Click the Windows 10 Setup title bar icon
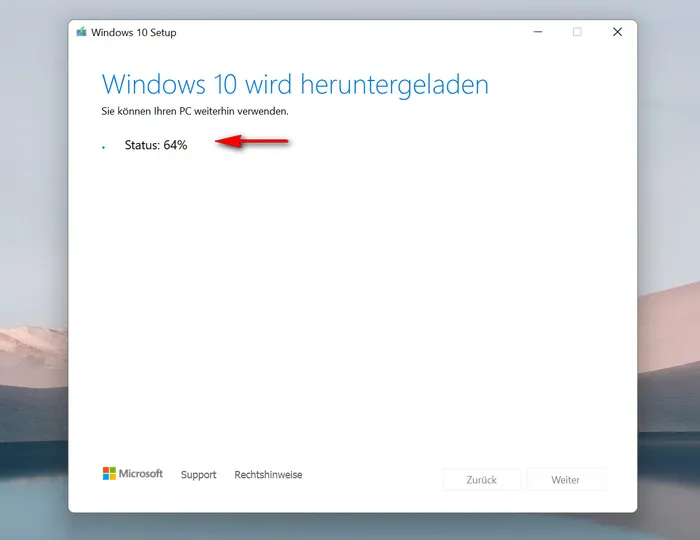 tap(81, 32)
